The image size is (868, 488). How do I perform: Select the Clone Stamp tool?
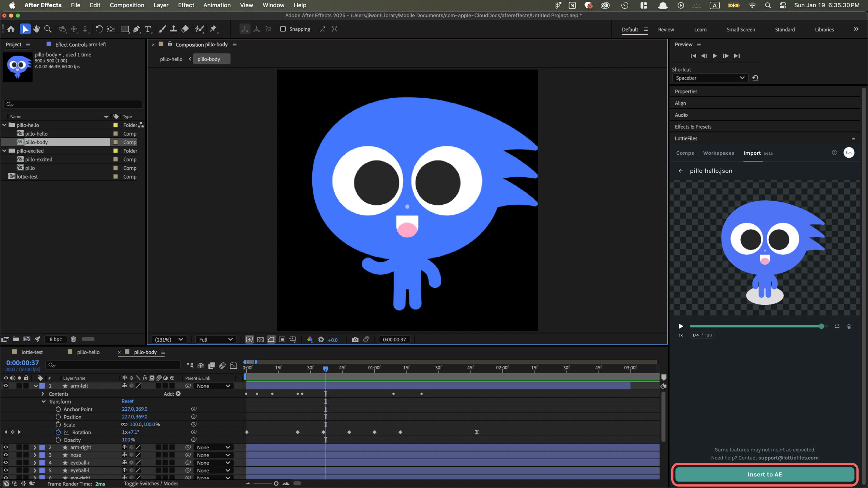click(174, 29)
